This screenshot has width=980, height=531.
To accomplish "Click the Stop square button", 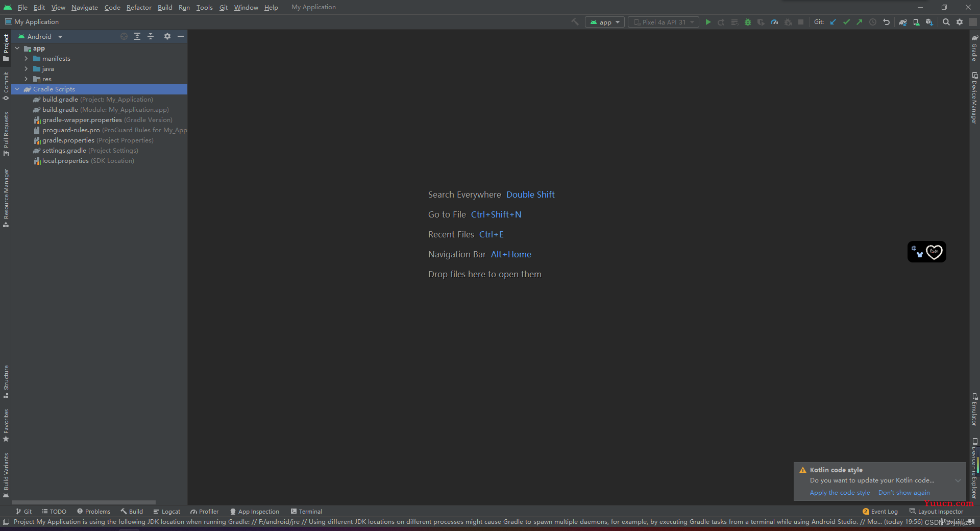I will [x=801, y=22].
